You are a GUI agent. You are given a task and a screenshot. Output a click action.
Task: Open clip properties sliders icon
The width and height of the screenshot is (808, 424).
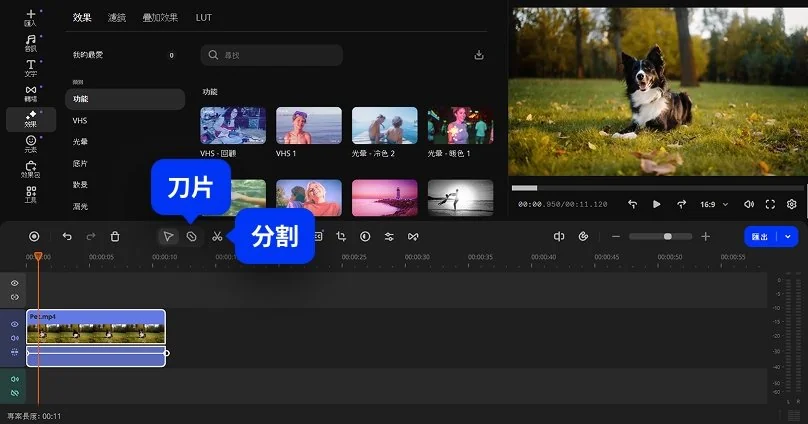click(389, 236)
